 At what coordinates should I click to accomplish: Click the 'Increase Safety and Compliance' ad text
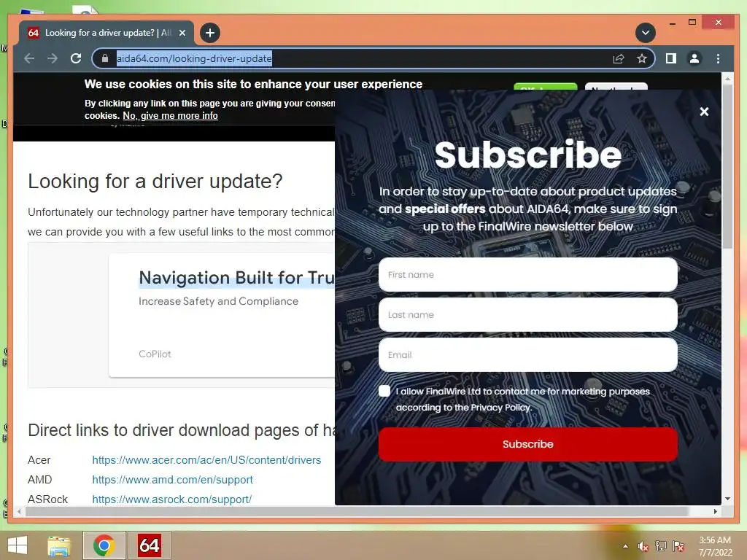tap(218, 301)
